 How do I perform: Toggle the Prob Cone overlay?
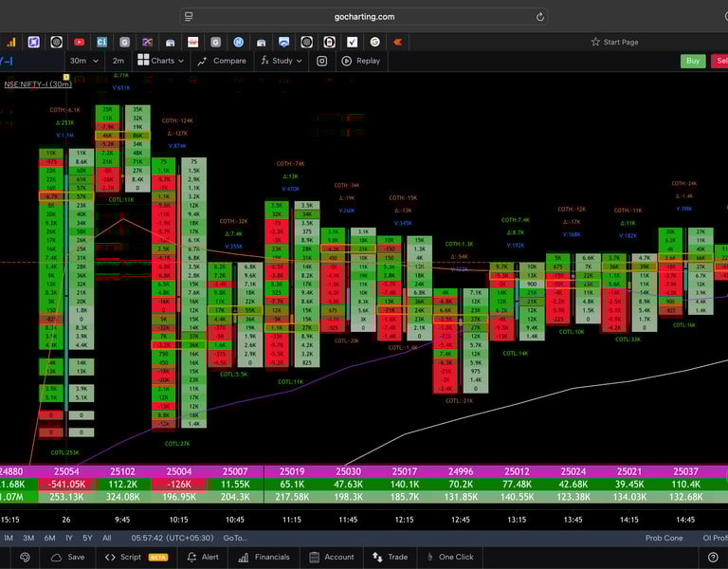664,538
